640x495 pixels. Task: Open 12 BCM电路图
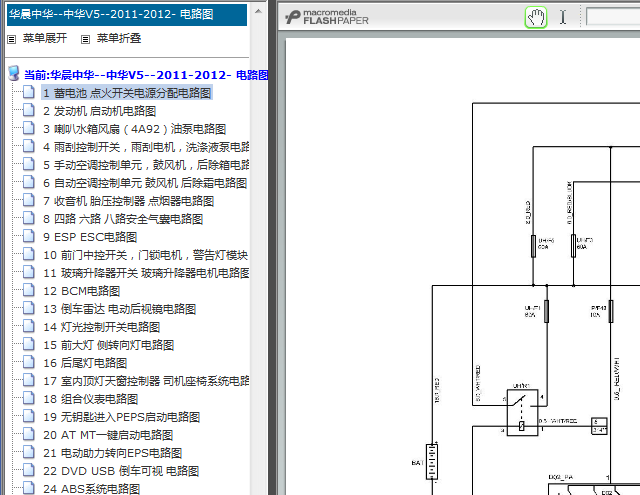(x=82, y=291)
